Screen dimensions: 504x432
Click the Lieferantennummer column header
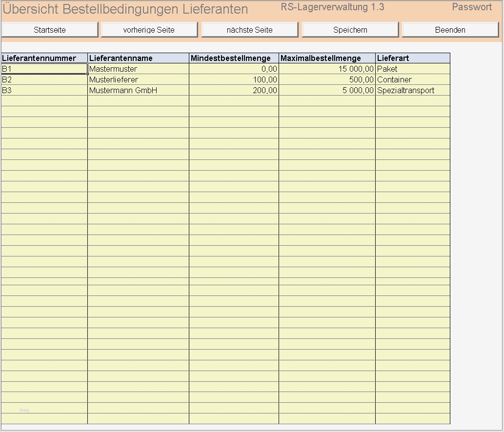[x=44, y=58]
